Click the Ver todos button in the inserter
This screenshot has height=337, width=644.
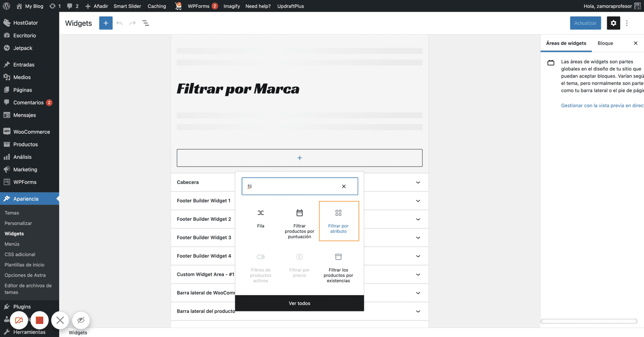(x=299, y=303)
